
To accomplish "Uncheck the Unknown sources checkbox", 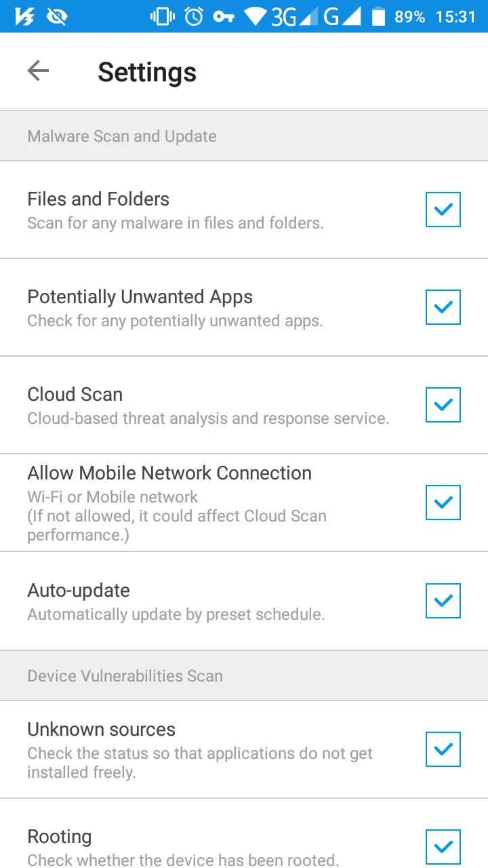I will pos(443,749).
